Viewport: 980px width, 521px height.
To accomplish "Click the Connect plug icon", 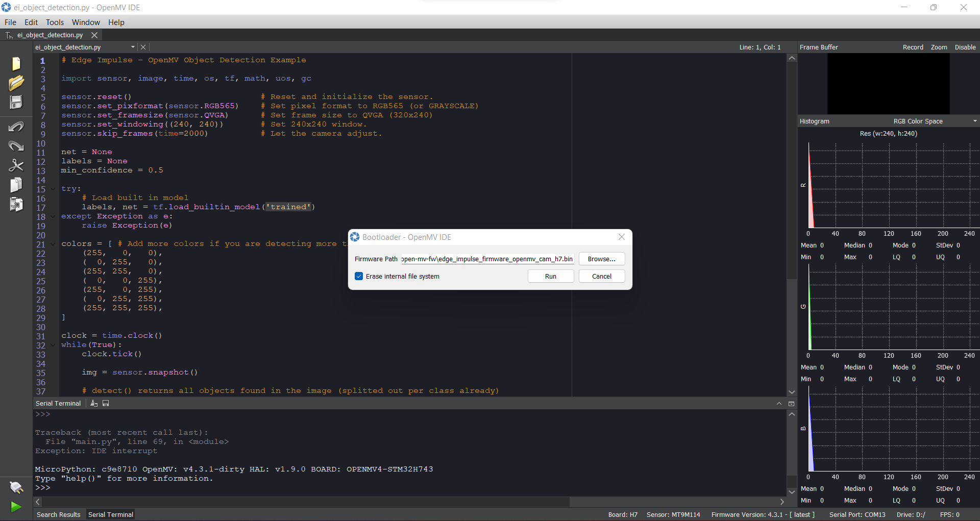I will tap(16, 487).
